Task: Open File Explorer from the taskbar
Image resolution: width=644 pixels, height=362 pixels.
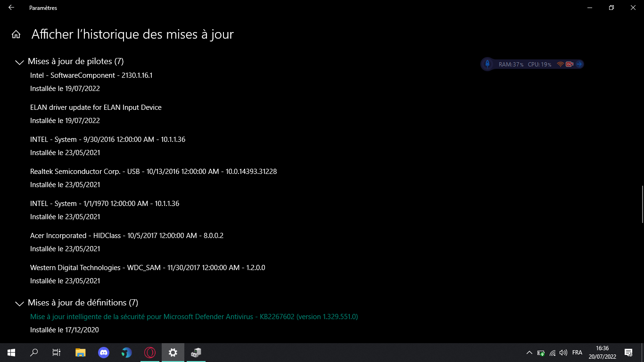Action: point(81,353)
